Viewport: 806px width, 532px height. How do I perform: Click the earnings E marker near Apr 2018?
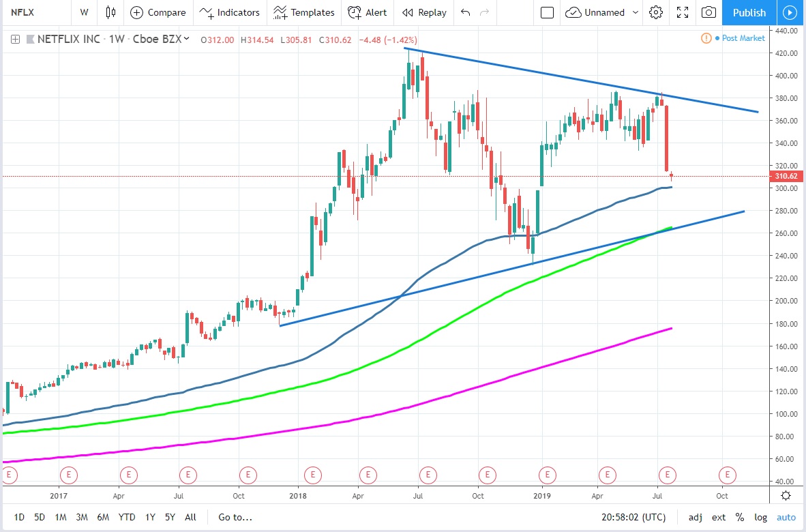point(368,475)
